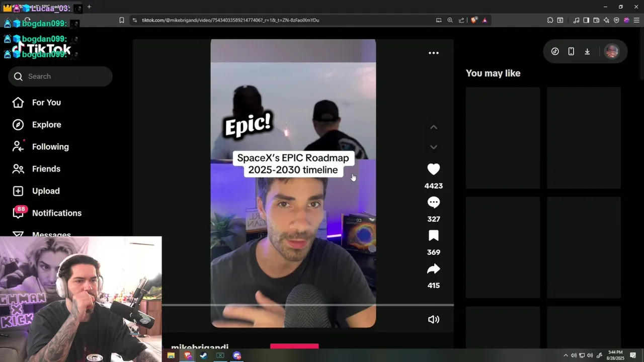
Task: Open the comments bubble icon
Action: (433, 203)
